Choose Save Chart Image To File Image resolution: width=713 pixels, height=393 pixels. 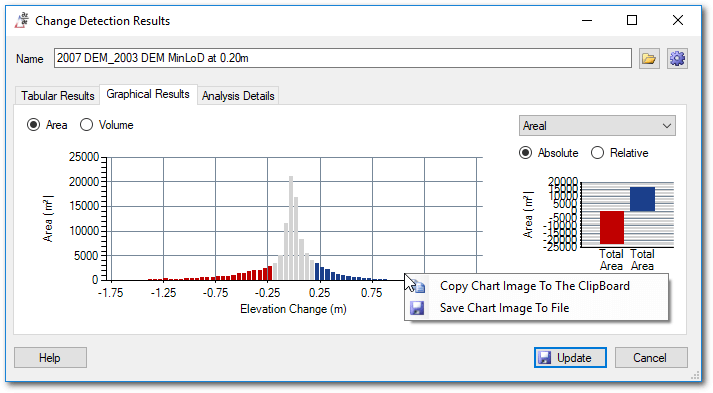click(x=504, y=308)
